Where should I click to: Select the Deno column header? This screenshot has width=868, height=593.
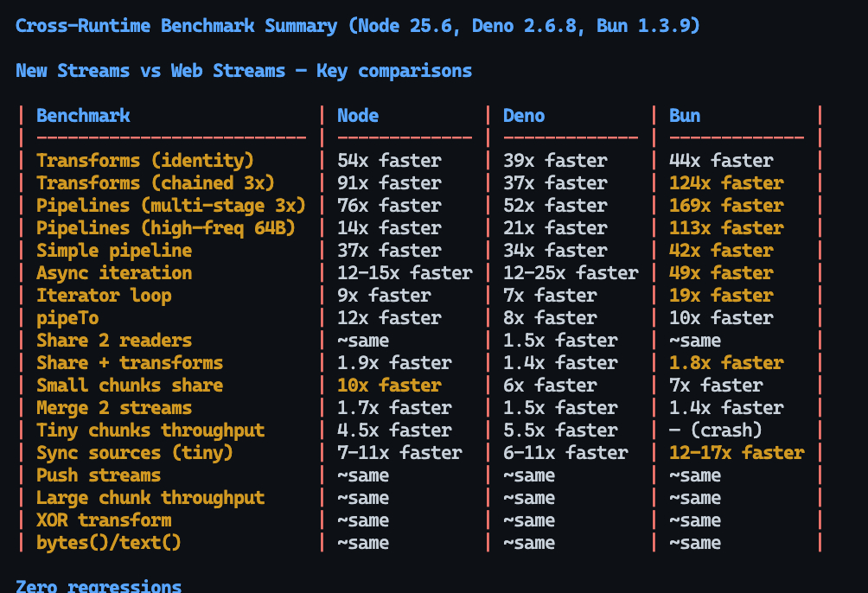pyautogui.click(x=524, y=115)
